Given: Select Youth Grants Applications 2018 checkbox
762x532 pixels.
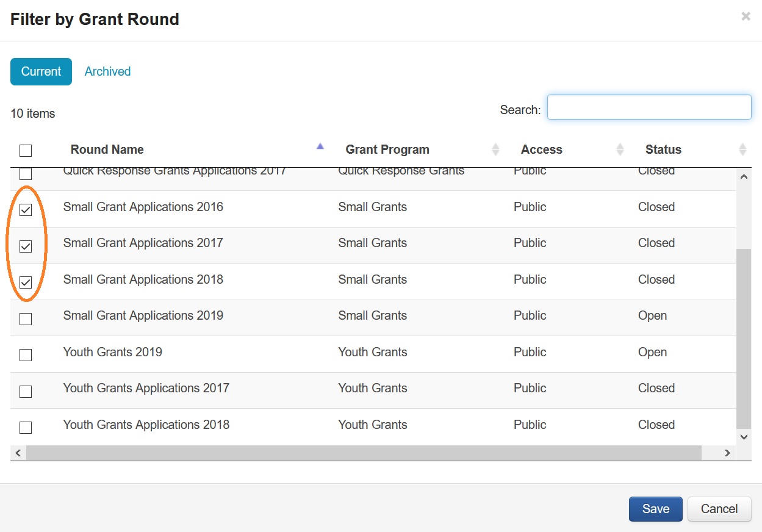Looking at the screenshot, I should coord(26,428).
